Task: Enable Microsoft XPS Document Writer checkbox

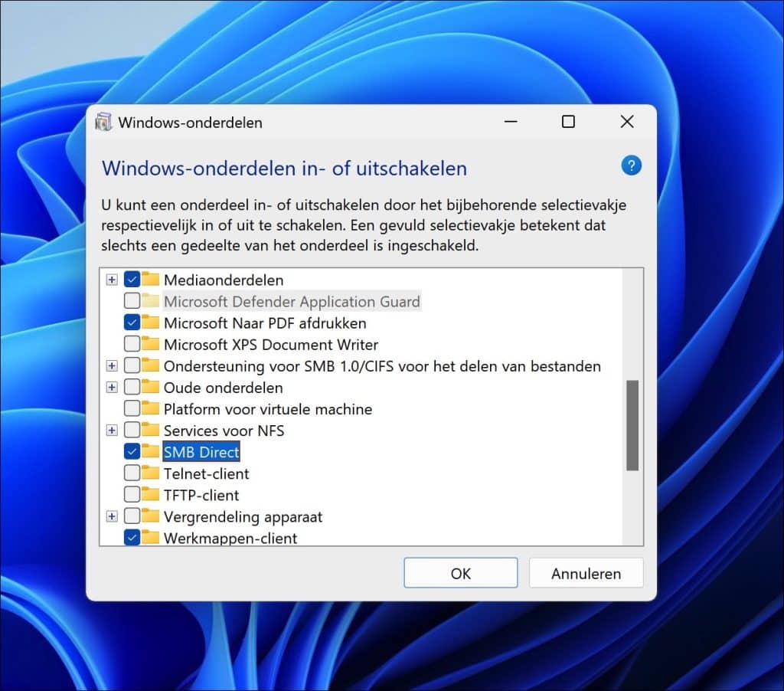Action: (132, 344)
